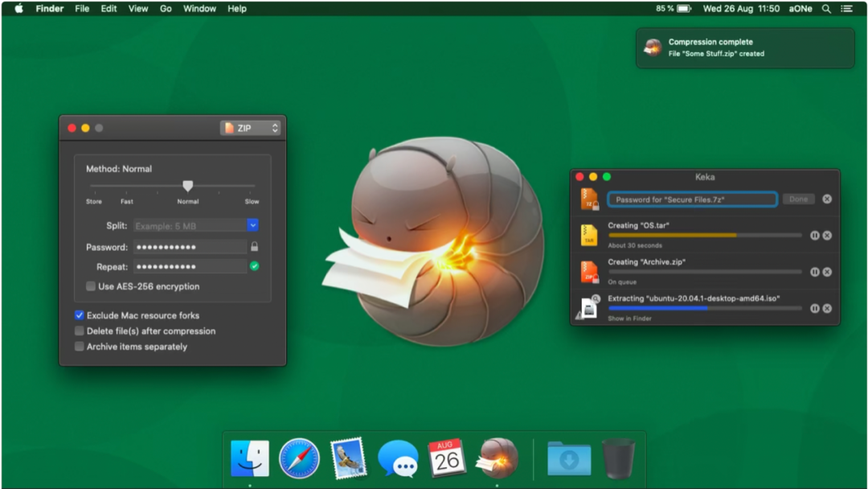This screenshot has height=489, width=868.
Task: Open Spotlight search in the menu bar
Action: [826, 8]
